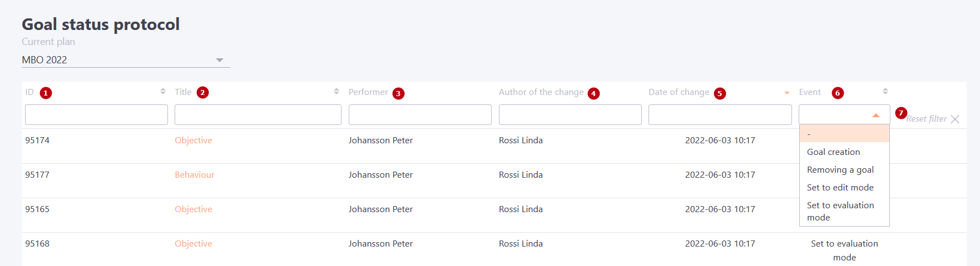980x266 pixels.
Task: Sort by Date of change arrow
Action: tap(787, 93)
